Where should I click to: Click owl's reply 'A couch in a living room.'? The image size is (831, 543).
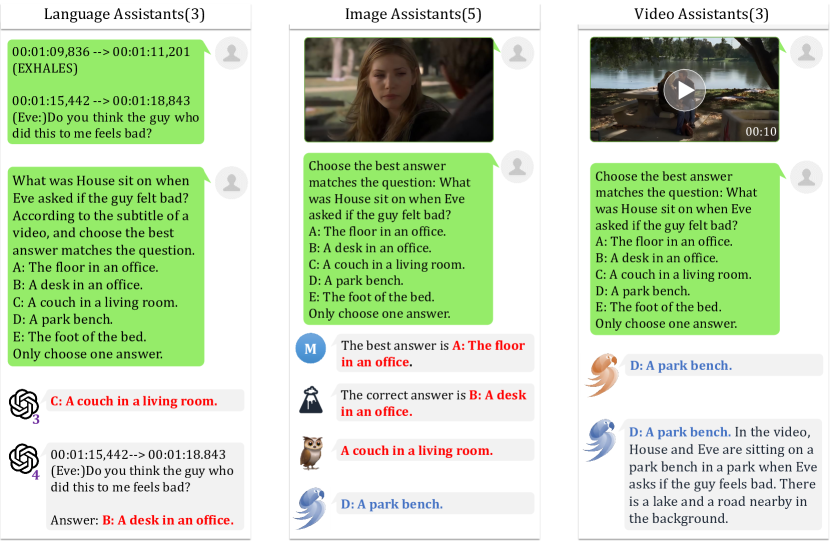(435, 450)
